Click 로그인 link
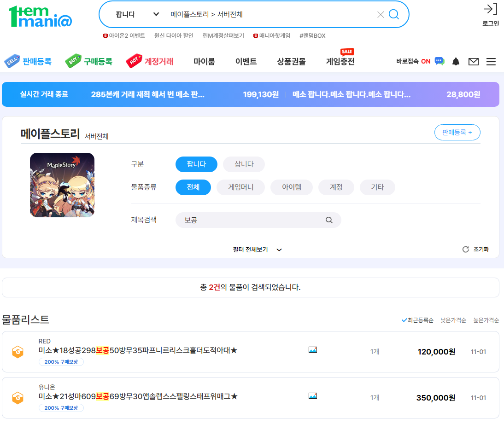 pos(491,23)
